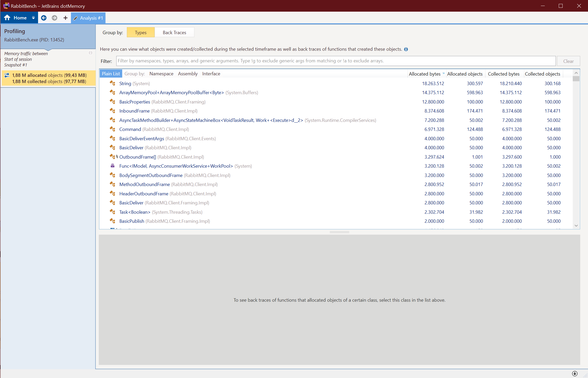Image resolution: width=588 pixels, height=378 pixels.
Task: Select Task<Boolean> type name
Action: pyautogui.click(x=135, y=212)
